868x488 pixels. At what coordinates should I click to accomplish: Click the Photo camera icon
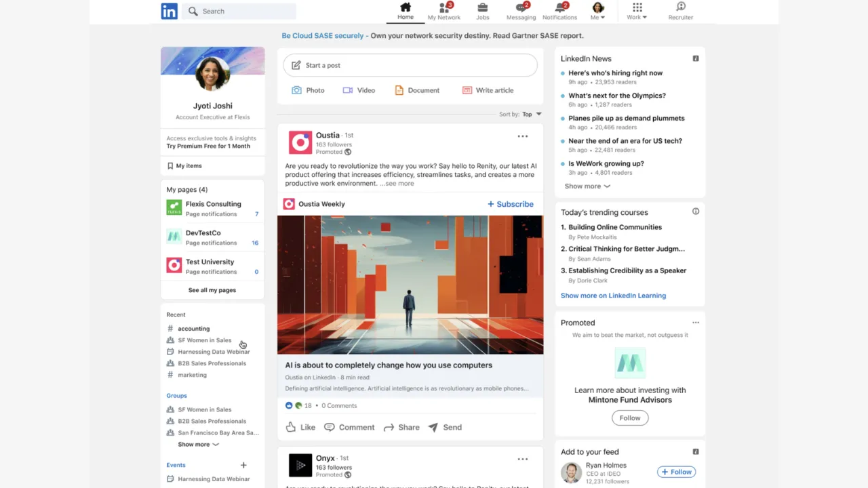[x=296, y=90]
